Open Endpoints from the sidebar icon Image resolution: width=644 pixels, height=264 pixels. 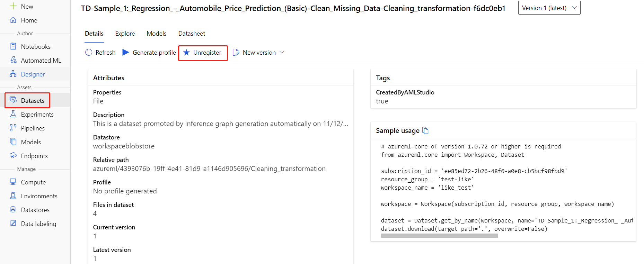coord(13,156)
